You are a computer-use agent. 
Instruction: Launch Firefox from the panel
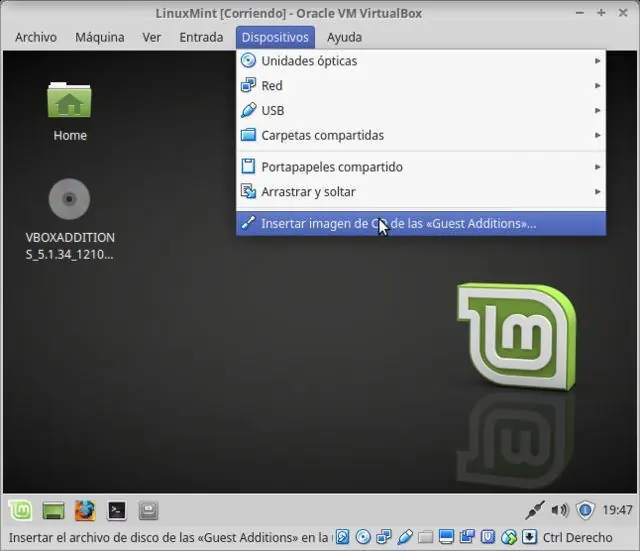point(85,510)
